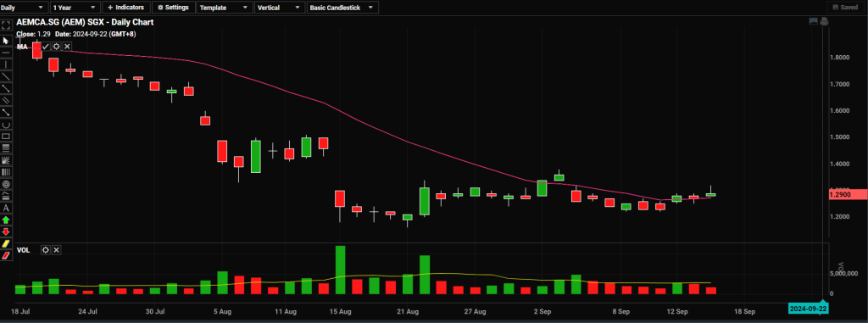Select the text annotation A tool

point(6,208)
